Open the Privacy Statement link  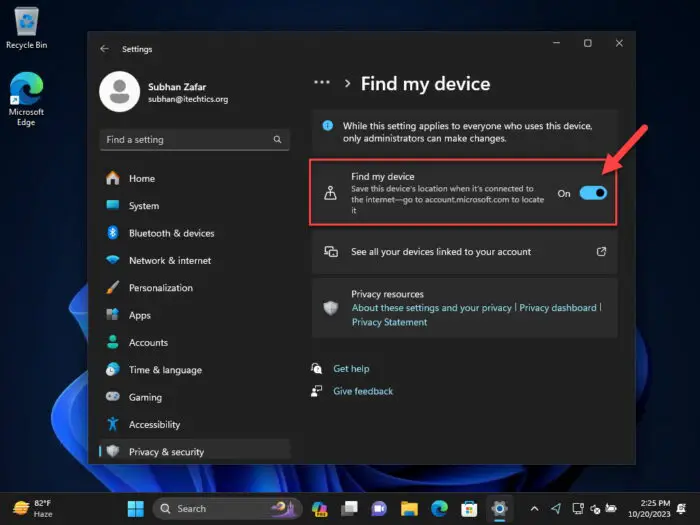coord(389,322)
